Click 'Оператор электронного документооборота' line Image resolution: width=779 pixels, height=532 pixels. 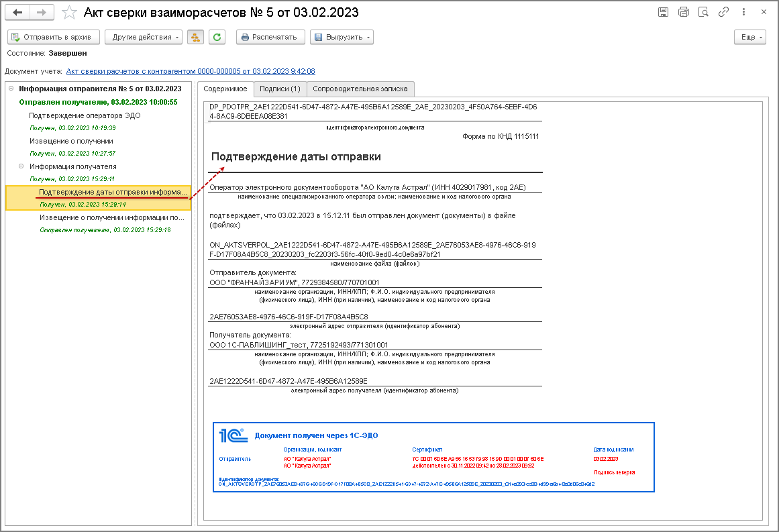pos(368,188)
